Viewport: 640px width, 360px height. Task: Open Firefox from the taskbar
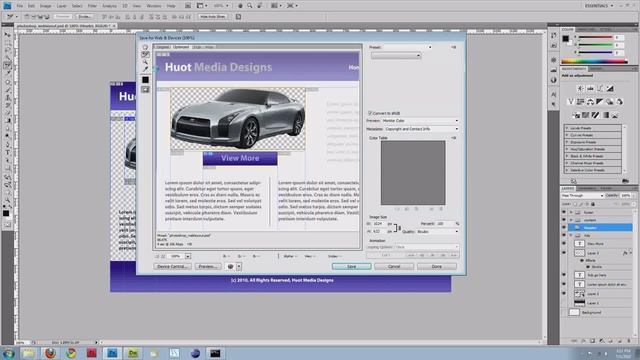click(51, 353)
